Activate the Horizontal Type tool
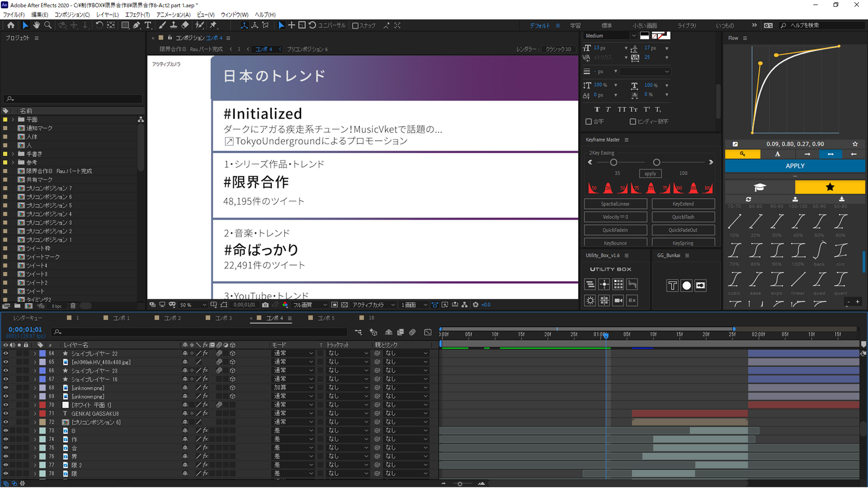 [148, 25]
